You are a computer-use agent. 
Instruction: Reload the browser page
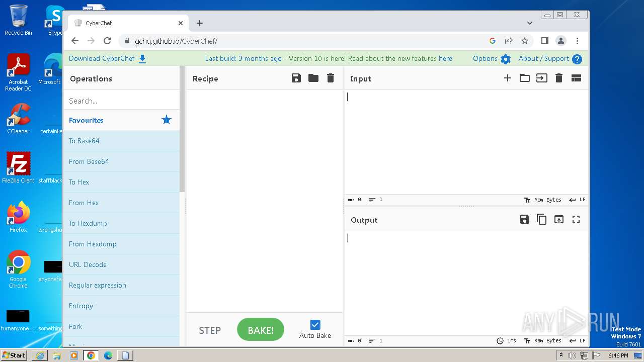107,41
